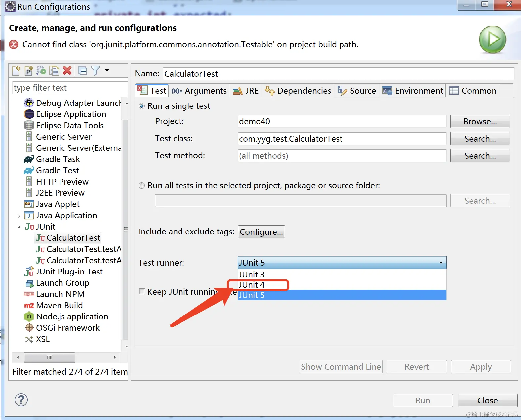Choose JUnit 3 from runner list
The width and height of the screenshot is (521, 420).
[342, 274]
